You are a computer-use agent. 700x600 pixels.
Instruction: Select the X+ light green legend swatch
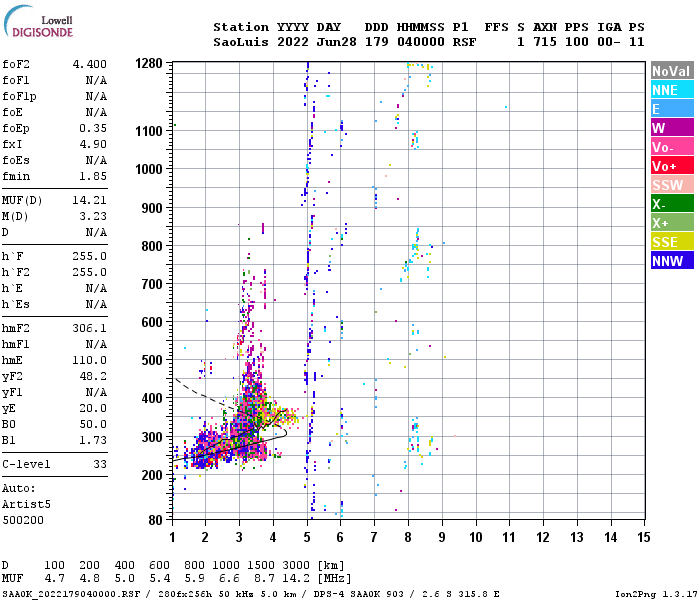[672, 223]
